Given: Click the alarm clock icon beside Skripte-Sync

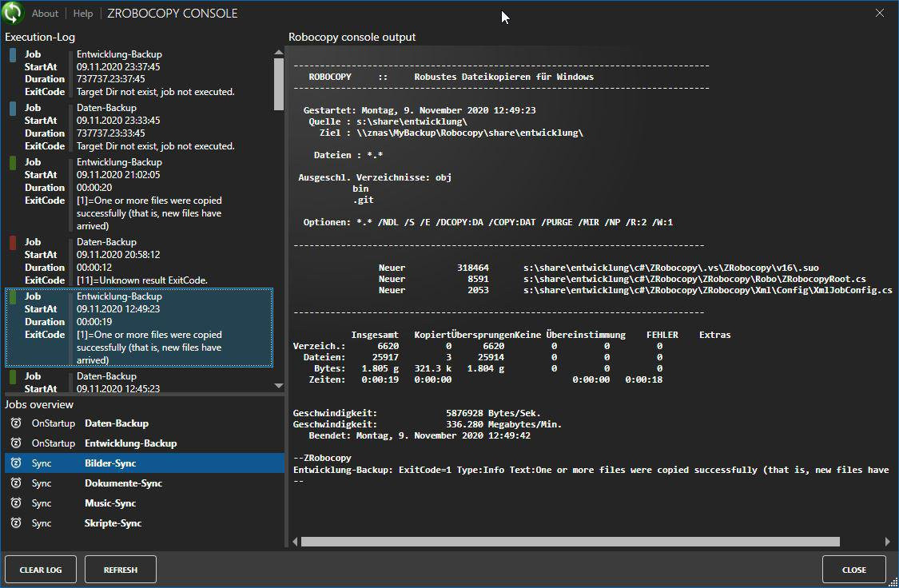Looking at the screenshot, I should 16,523.
